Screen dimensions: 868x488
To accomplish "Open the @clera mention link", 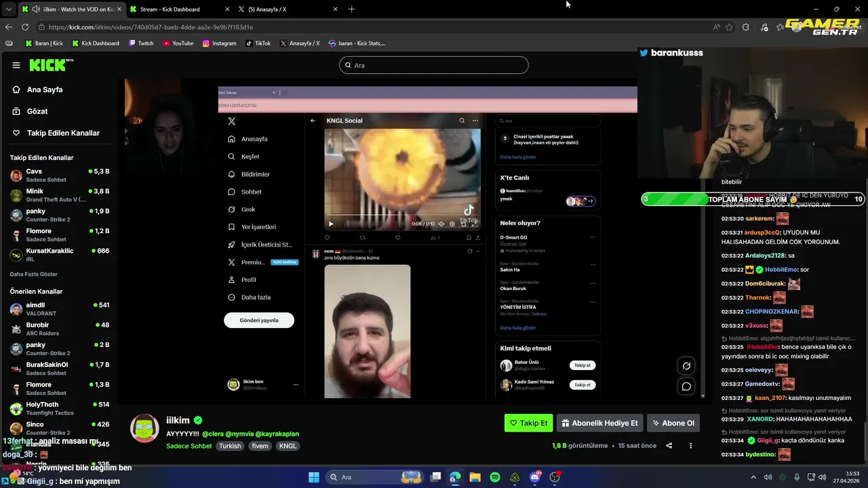I will pos(212,434).
